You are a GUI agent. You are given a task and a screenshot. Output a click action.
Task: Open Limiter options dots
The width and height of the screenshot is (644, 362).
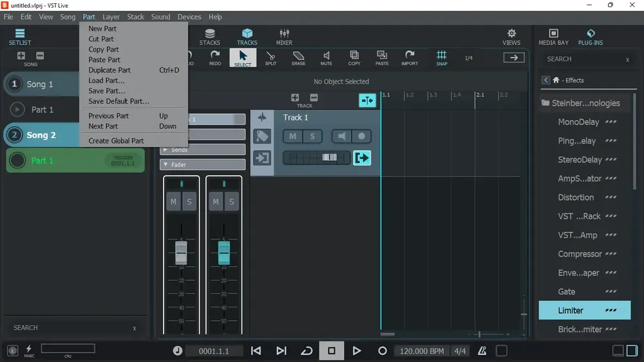click(x=611, y=310)
